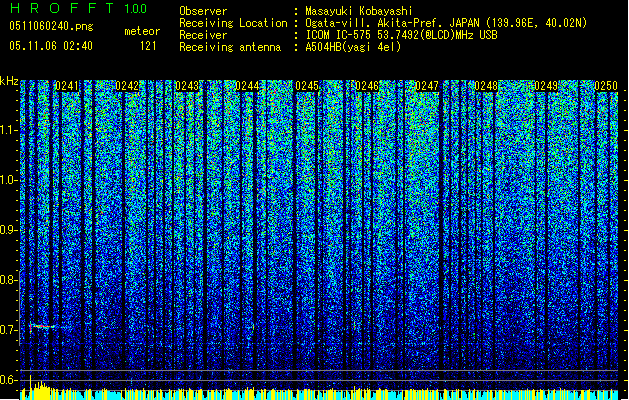Click the 0246 time marker
629x400 pixels.
pyautogui.click(x=367, y=86)
